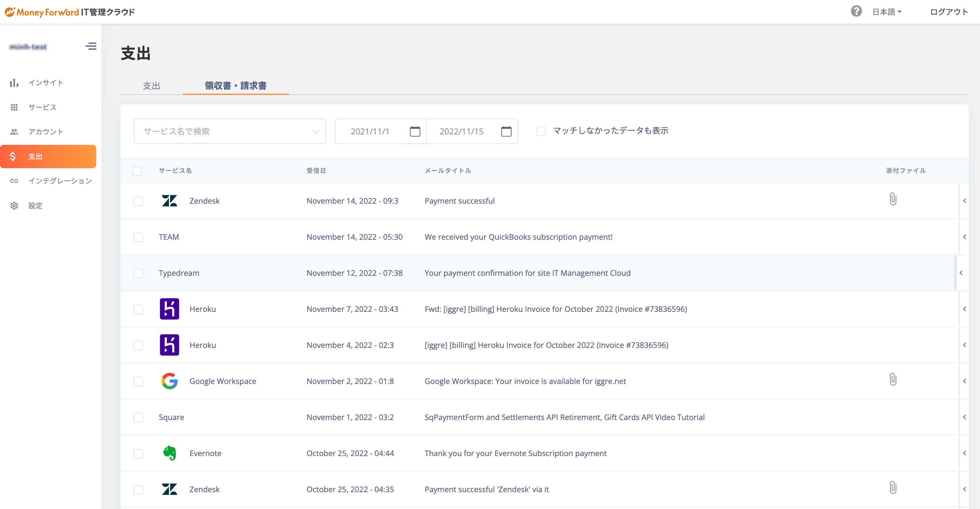The image size is (980, 509).
Task: Click the ログアウト link
Action: 949,12
